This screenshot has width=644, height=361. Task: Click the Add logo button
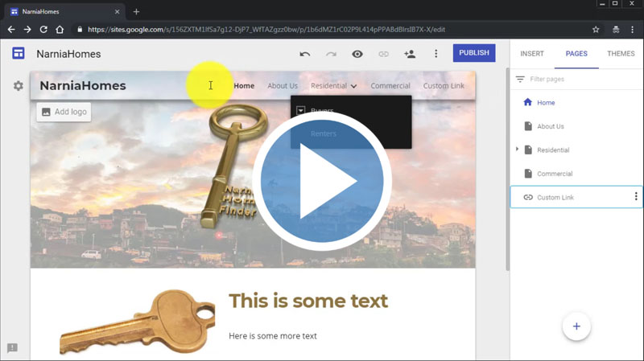click(64, 112)
